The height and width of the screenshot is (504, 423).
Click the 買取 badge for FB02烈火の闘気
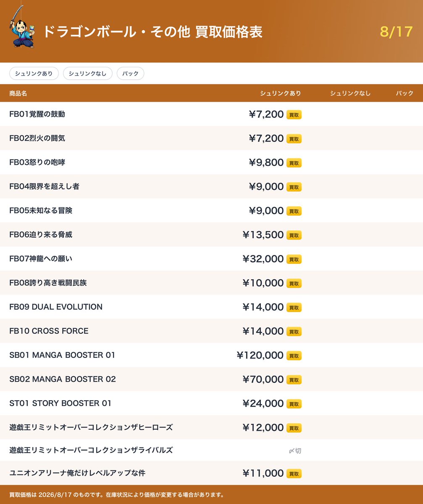pos(294,139)
